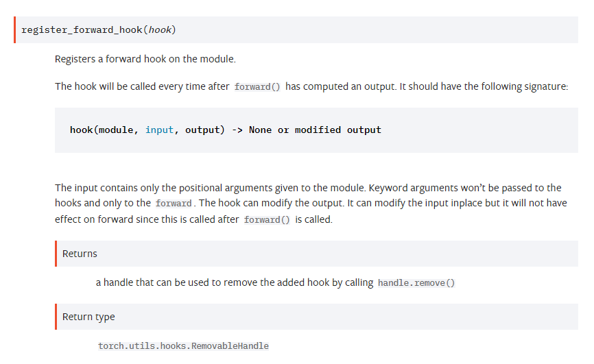Click the 'None' keyword in code block
The height and width of the screenshot is (364, 594).
point(260,130)
